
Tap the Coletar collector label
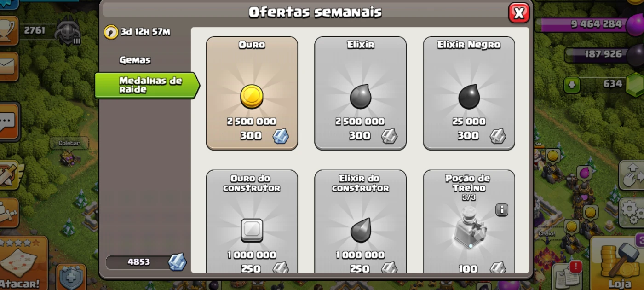click(x=69, y=143)
